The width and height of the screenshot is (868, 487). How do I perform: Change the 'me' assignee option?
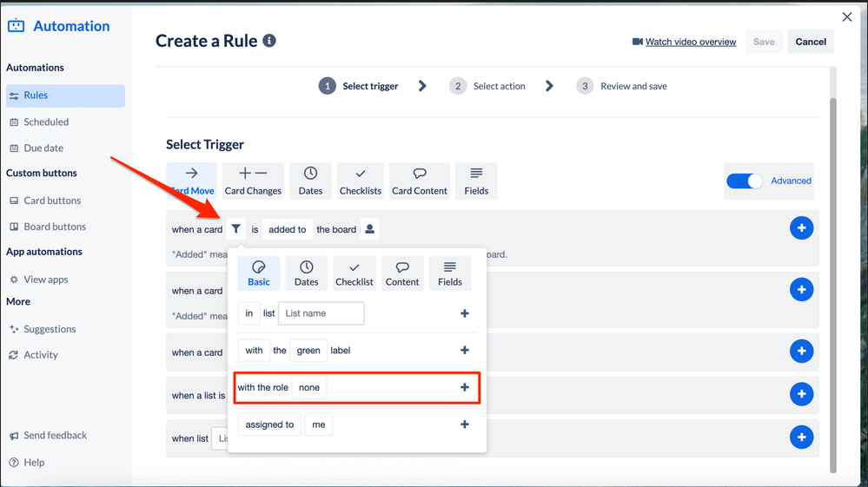318,424
